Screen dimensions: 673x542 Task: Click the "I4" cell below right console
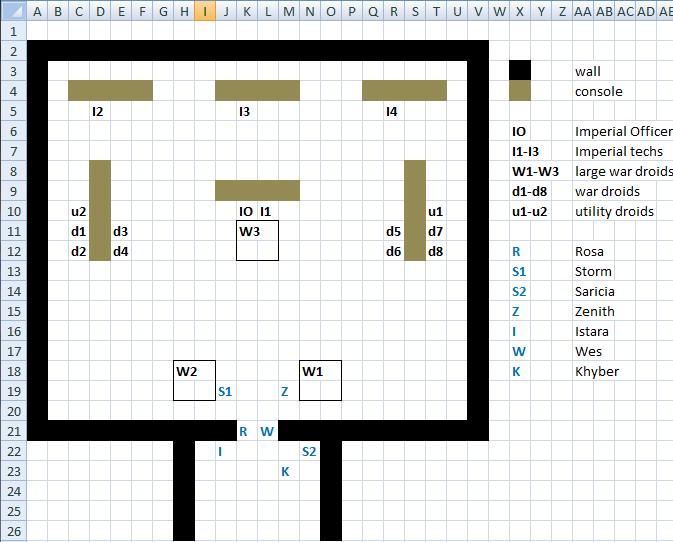(x=394, y=112)
